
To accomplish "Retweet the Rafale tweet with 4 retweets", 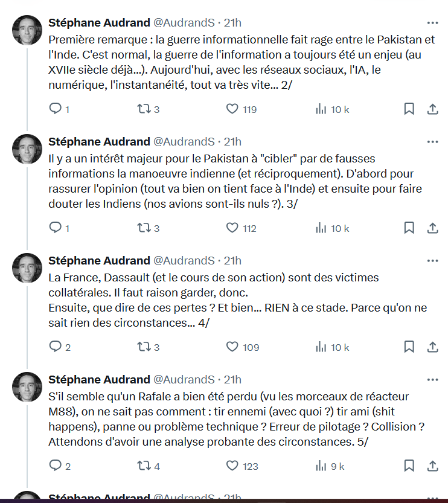I will coord(144,466).
